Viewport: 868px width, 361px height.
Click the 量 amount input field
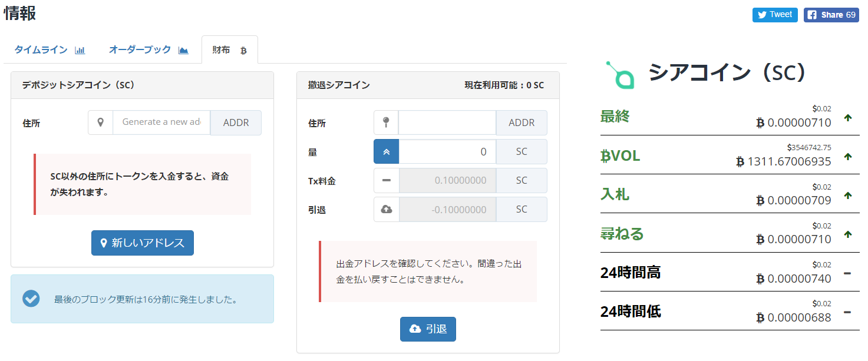pyautogui.click(x=447, y=151)
